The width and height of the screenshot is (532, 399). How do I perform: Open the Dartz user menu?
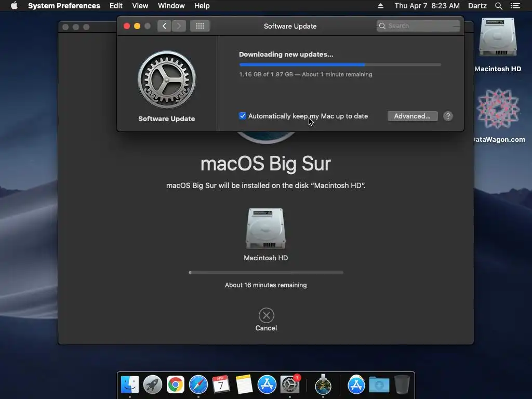pos(477,6)
